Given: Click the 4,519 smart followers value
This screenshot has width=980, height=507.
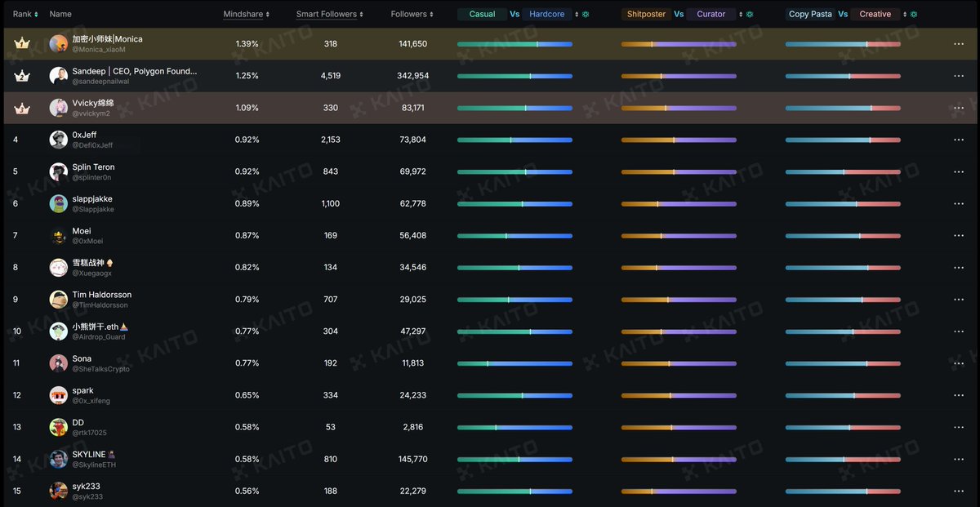Looking at the screenshot, I should [331, 76].
